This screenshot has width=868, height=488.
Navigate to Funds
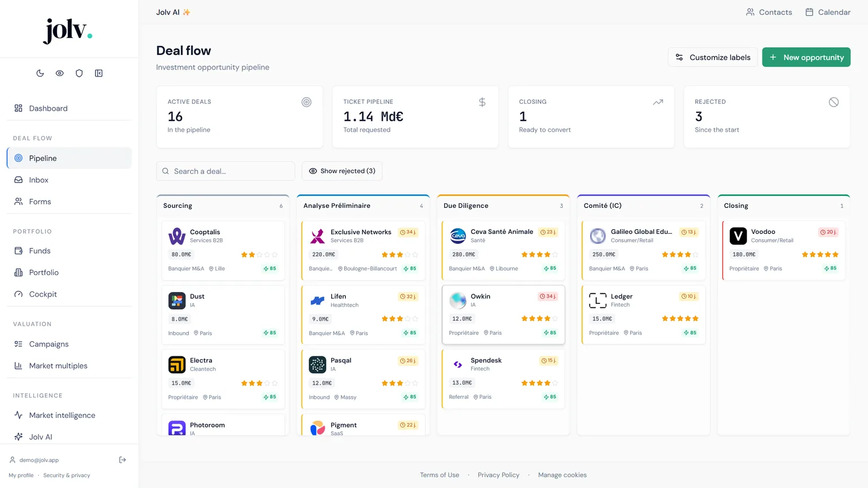pyautogui.click(x=69, y=251)
